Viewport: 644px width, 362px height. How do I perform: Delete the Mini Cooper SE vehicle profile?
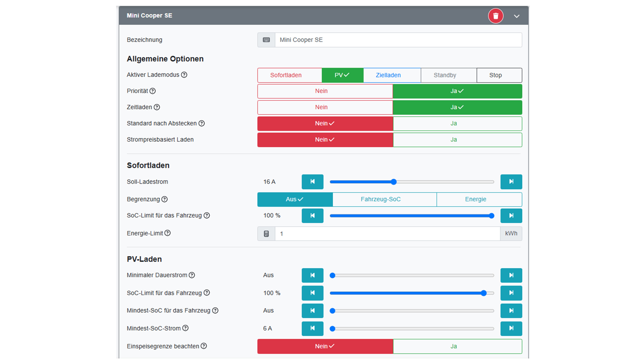[x=496, y=16]
